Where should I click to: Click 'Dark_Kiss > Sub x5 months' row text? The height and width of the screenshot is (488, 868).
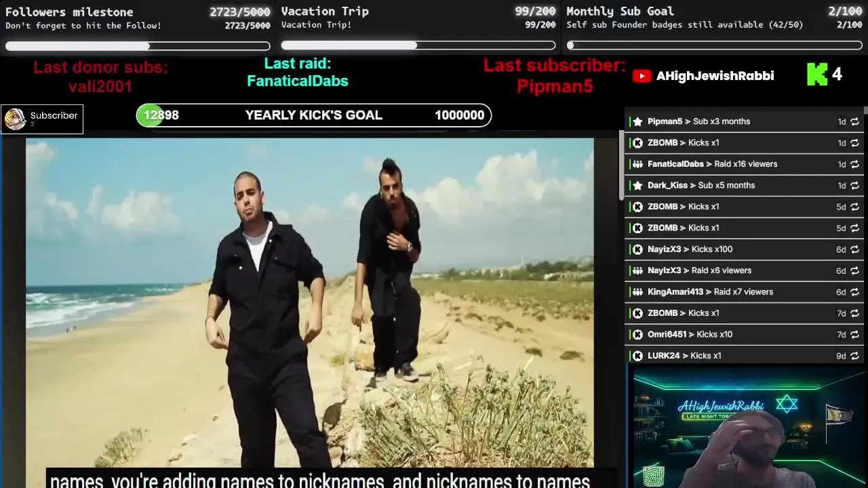click(701, 186)
